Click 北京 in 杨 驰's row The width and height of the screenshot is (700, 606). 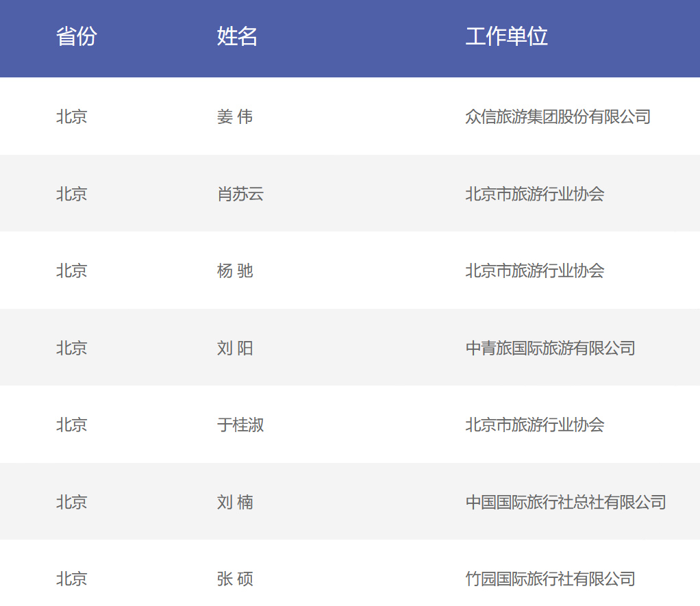click(71, 271)
